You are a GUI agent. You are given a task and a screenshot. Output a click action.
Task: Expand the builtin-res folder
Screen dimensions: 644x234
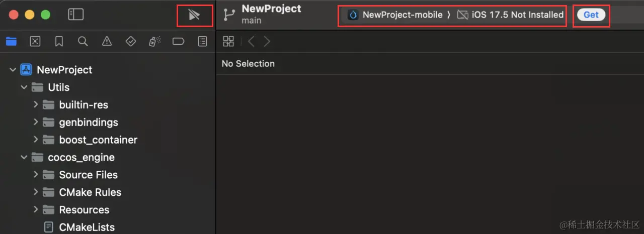pos(36,105)
